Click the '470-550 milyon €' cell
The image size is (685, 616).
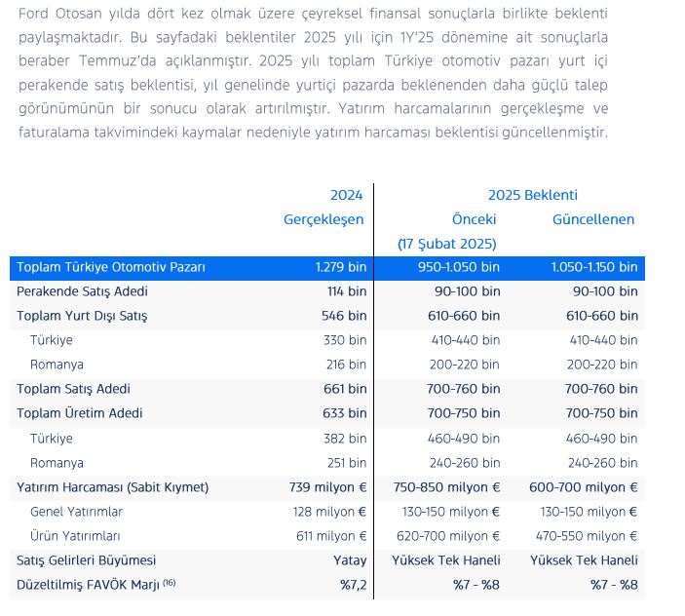(x=587, y=536)
